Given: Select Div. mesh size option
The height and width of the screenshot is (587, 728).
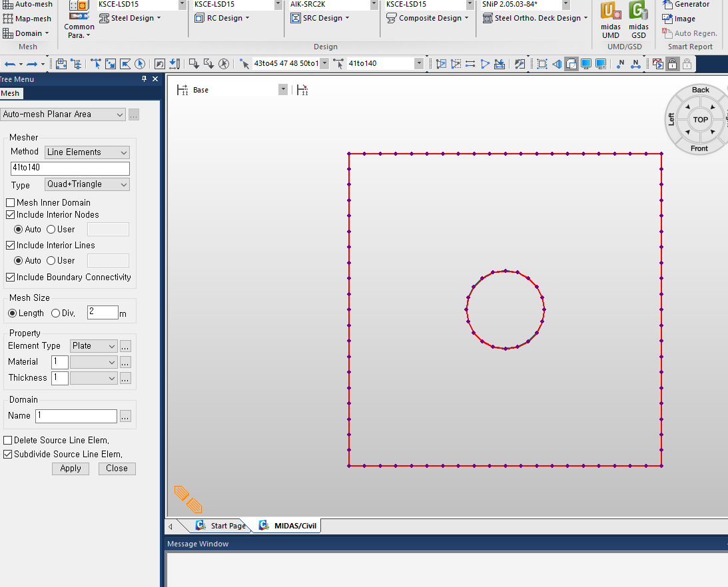Looking at the screenshot, I should tap(56, 313).
